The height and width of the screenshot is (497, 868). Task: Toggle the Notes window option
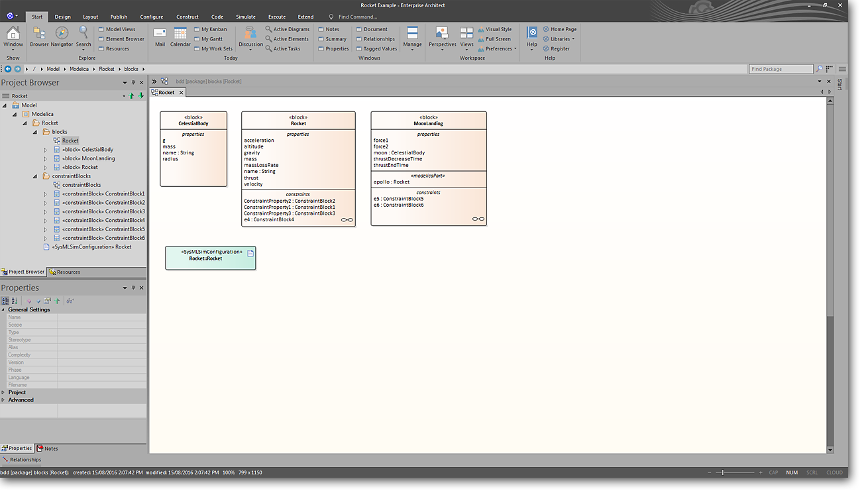pos(329,29)
